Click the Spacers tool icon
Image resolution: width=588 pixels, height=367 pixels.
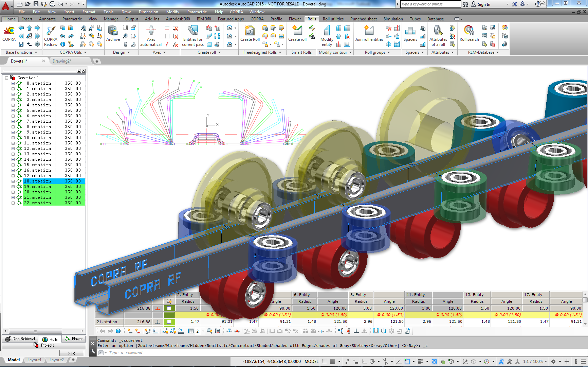[410, 31]
